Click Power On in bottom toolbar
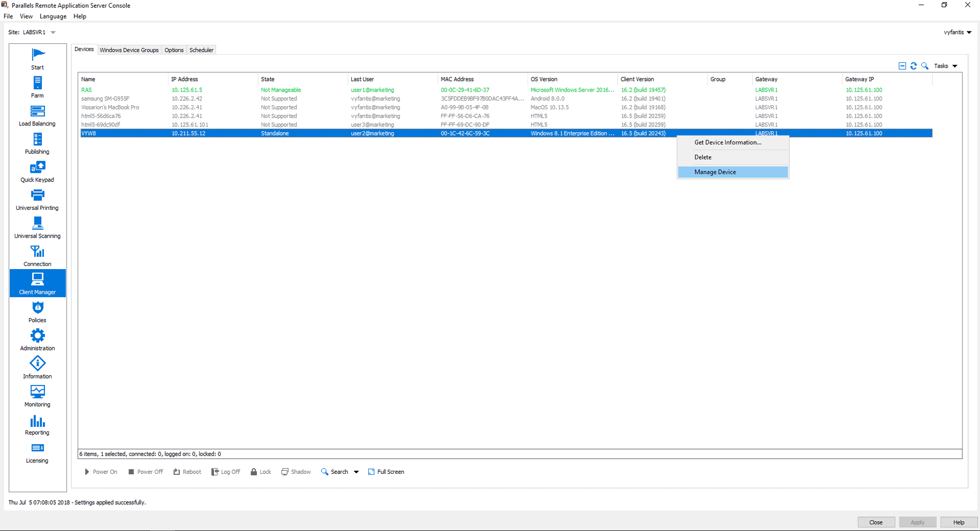This screenshot has width=980, height=531. (101, 472)
